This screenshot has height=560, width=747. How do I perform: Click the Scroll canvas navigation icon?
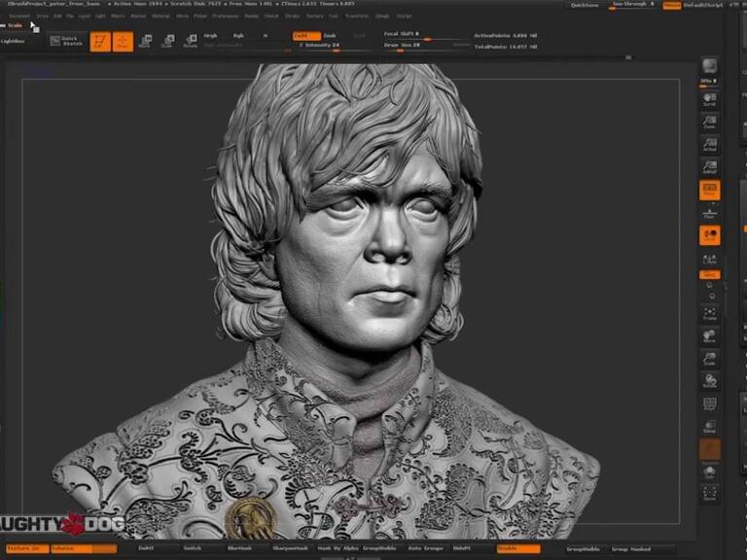point(709,99)
